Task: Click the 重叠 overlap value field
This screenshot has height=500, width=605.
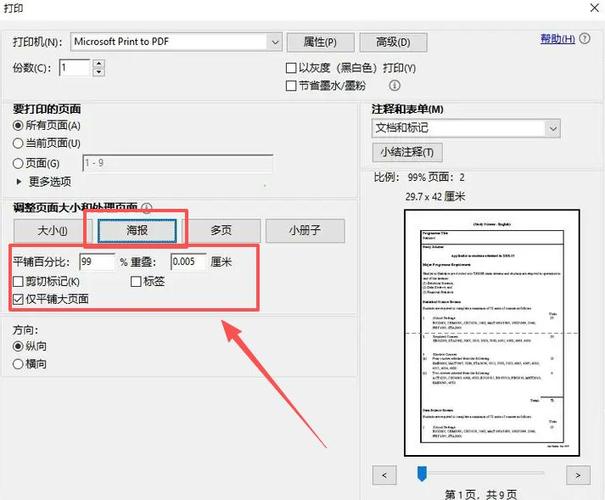Action: point(188,262)
